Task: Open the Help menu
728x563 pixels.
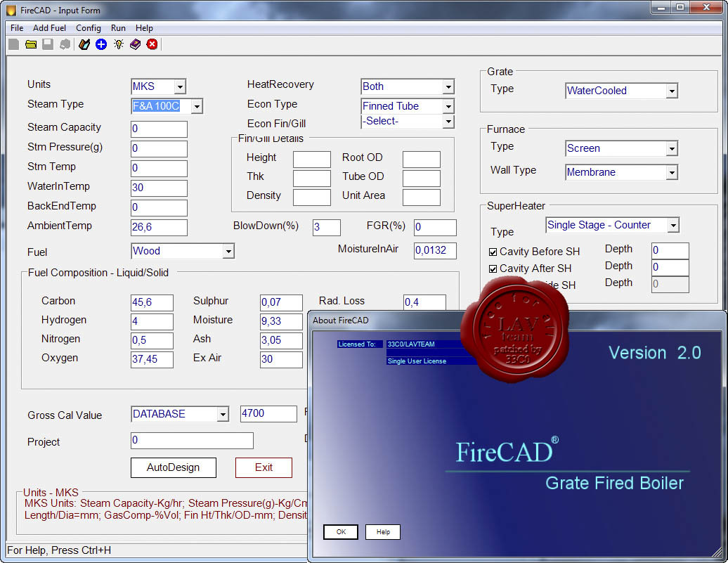Action: pos(144,28)
